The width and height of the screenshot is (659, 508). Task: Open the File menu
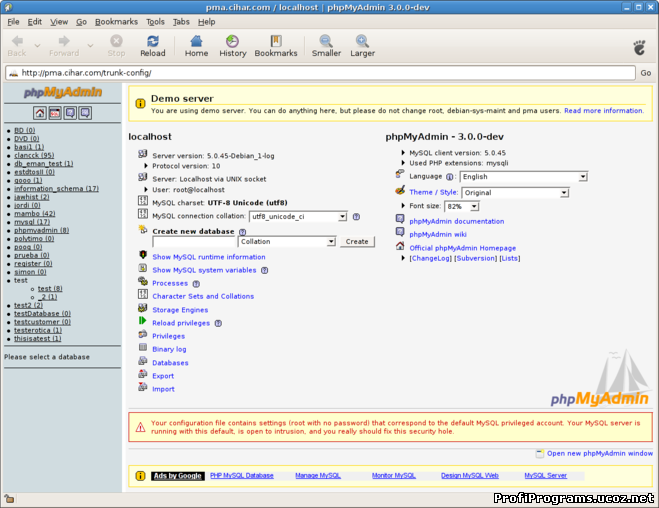(x=13, y=22)
